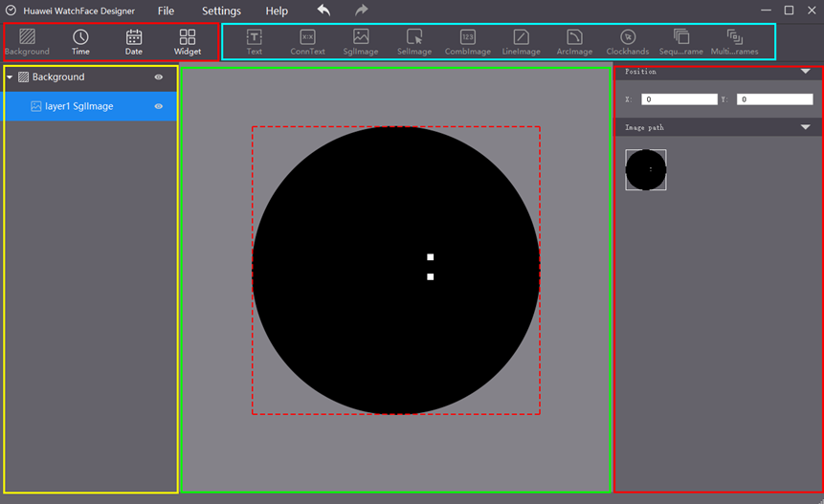Choose the ArcImage tool

(x=574, y=42)
